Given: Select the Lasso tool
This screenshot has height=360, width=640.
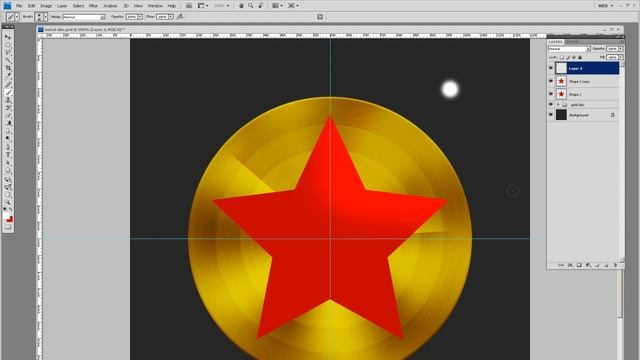Looking at the screenshot, I should tap(8, 52).
